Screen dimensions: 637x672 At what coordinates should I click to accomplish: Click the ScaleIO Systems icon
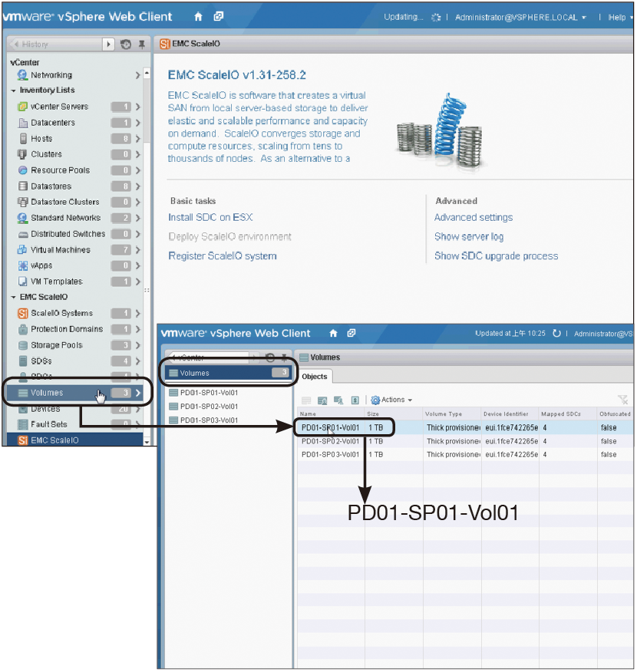23,313
